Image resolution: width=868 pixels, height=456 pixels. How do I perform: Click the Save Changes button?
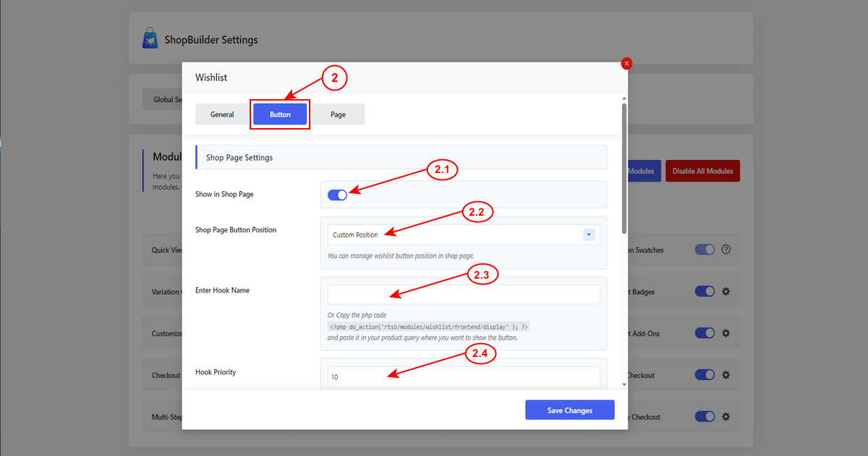coord(570,410)
